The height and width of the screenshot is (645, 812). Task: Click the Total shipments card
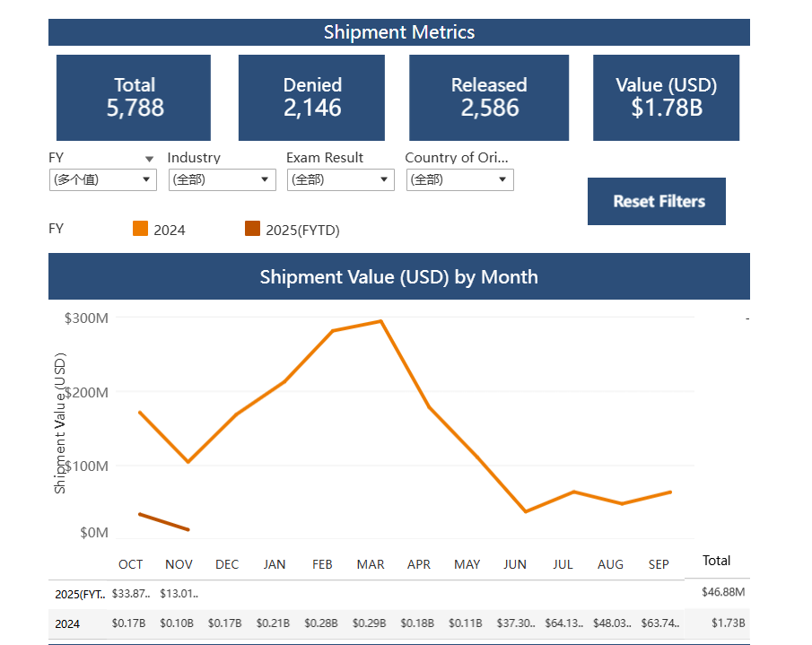pos(134,98)
